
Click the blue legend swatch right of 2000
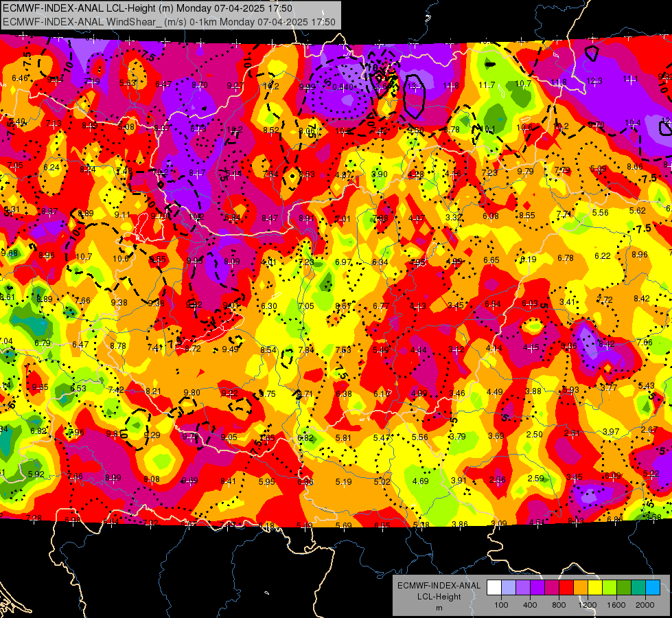(653, 588)
